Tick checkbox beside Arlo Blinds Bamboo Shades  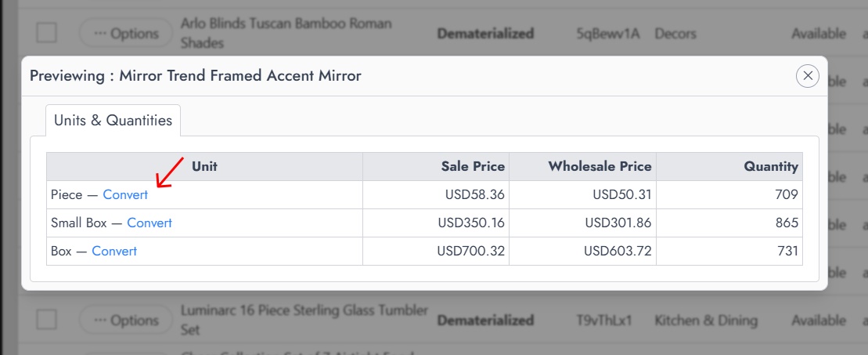pyautogui.click(x=46, y=33)
